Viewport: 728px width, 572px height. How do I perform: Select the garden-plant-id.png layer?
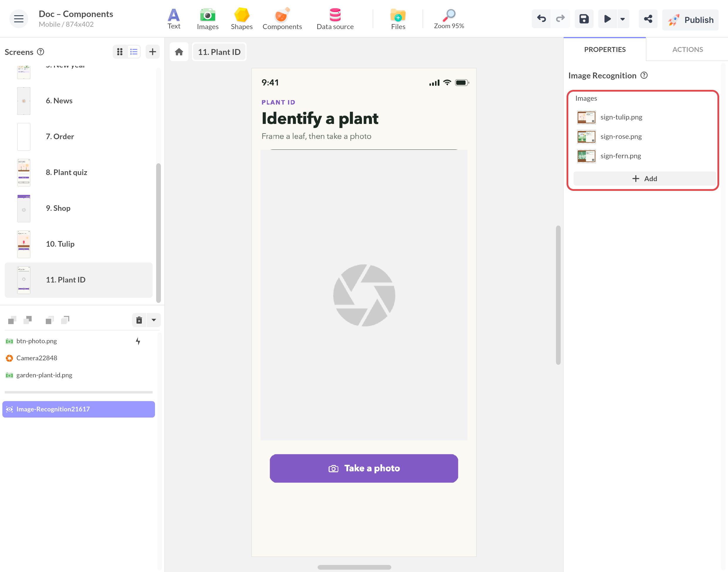click(78, 375)
